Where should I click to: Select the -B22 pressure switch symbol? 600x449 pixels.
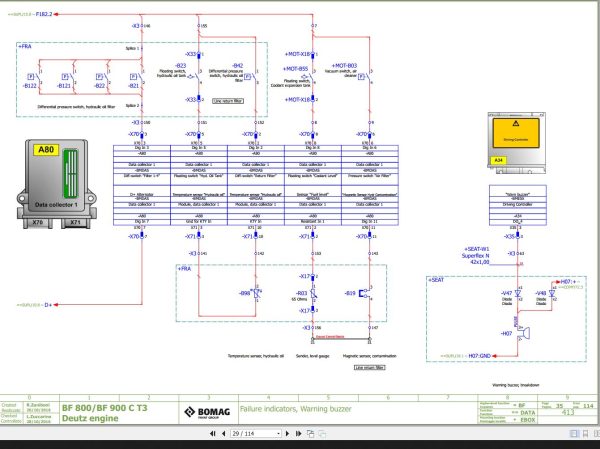coord(104,79)
